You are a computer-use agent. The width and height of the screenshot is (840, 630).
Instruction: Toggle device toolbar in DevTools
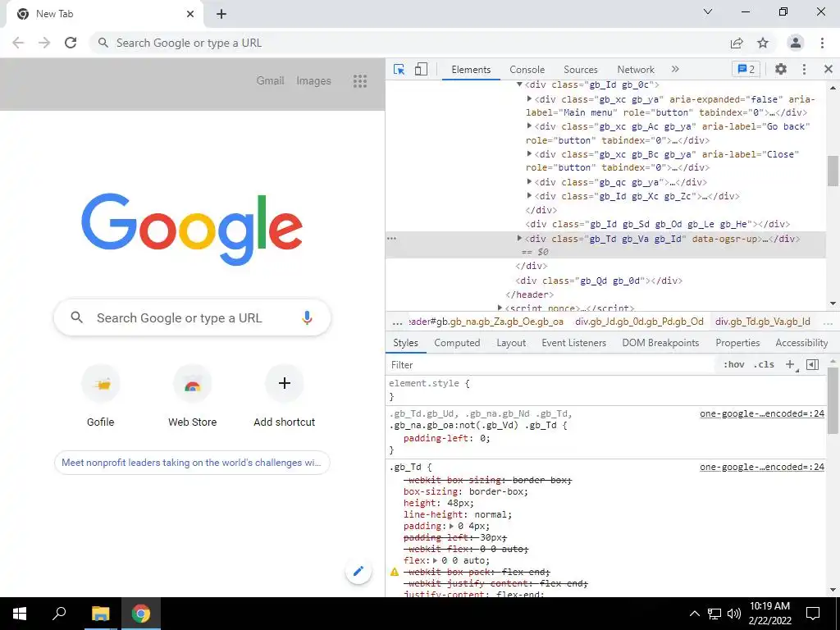[x=421, y=69]
